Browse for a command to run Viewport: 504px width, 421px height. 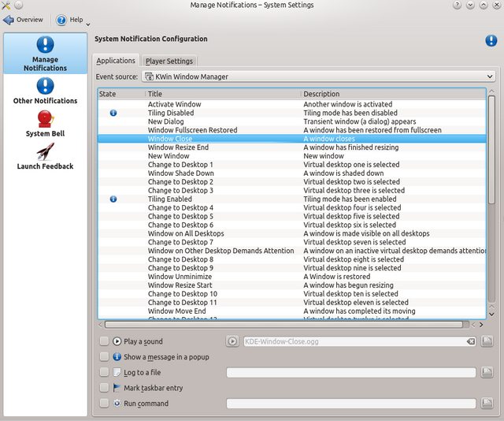click(487, 403)
